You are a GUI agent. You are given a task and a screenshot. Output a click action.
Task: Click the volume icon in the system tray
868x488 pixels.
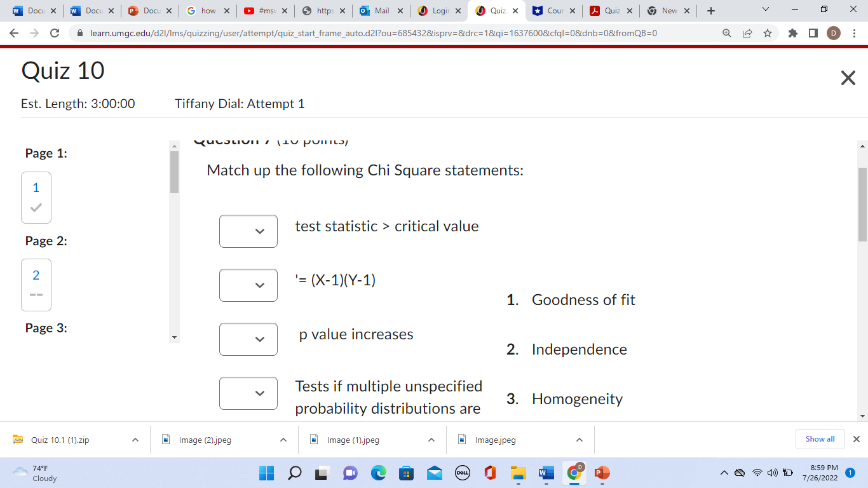tap(771, 473)
